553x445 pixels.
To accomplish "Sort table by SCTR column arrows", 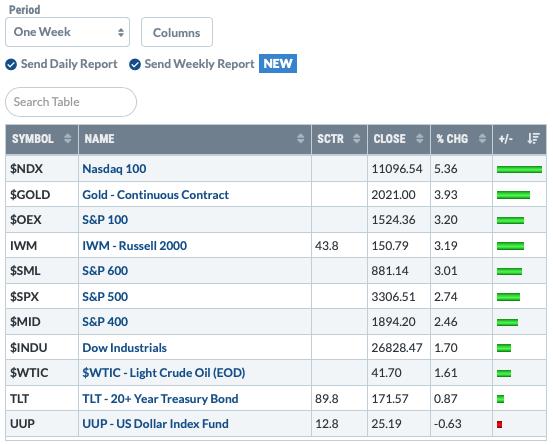I will [x=357, y=139].
